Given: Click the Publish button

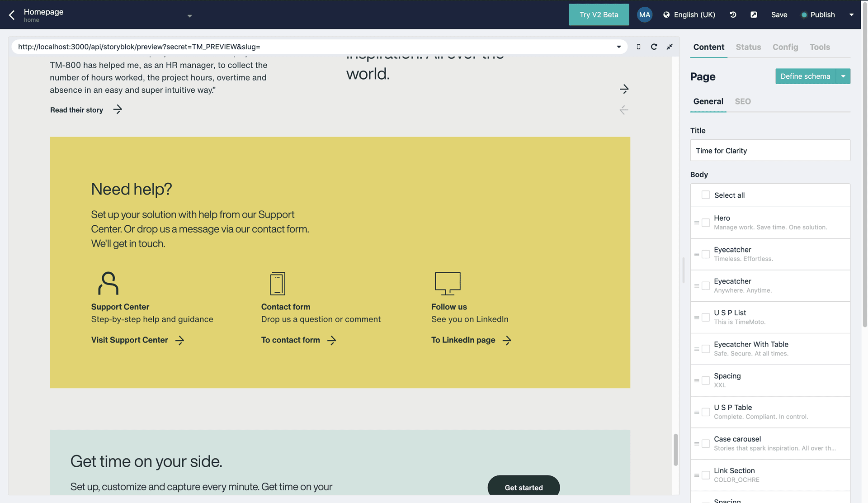Looking at the screenshot, I should click(x=818, y=14).
